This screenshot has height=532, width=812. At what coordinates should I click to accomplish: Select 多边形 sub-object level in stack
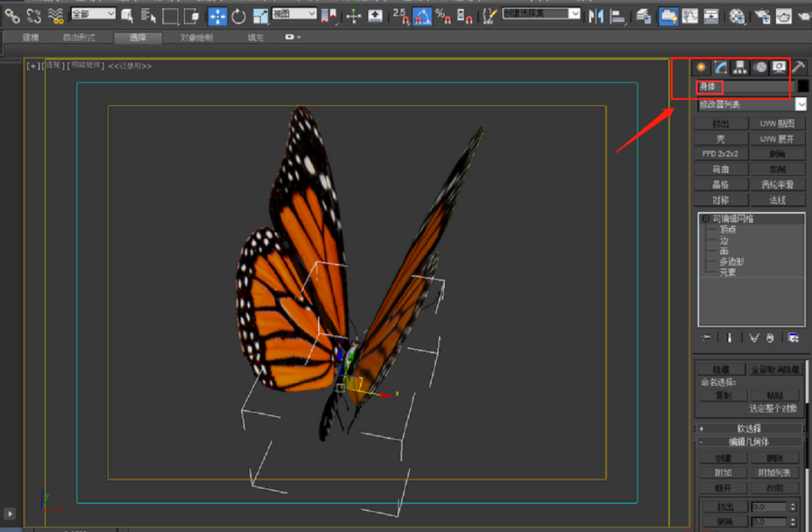(x=732, y=262)
